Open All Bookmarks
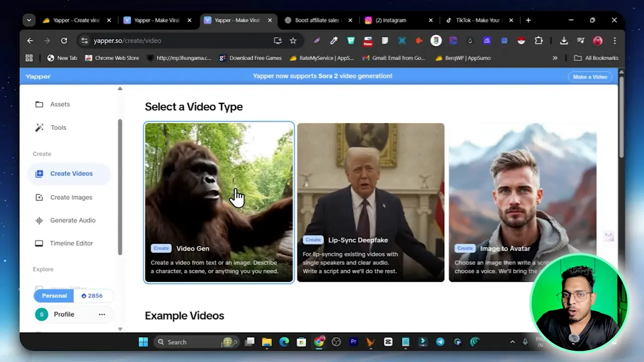Viewport: 644px width, 362px height. pos(596,58)
